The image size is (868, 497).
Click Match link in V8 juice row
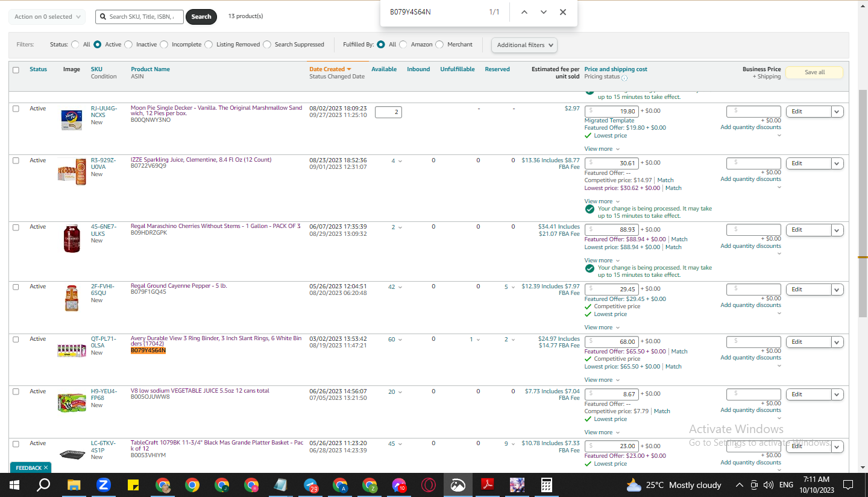pos(662,411)
